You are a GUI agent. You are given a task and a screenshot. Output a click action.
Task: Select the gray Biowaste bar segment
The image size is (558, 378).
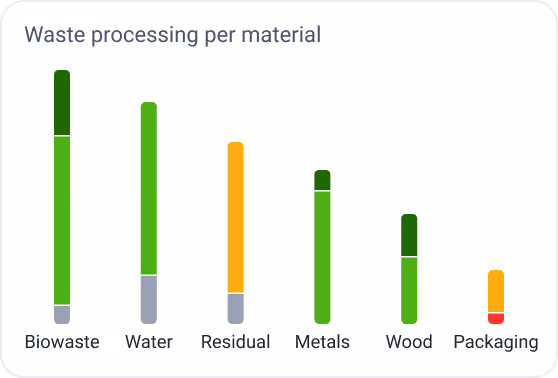pos(62,315)
